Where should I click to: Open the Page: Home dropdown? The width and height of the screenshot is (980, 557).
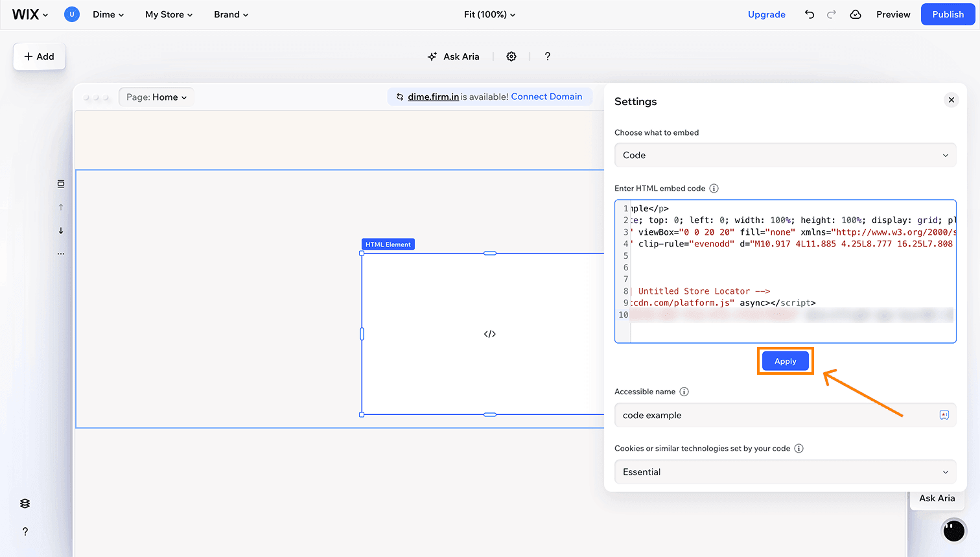click(x=156, y=97)
